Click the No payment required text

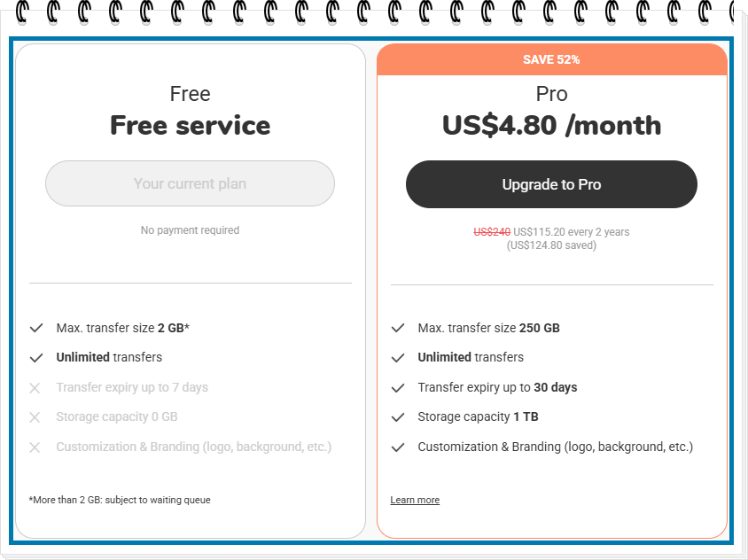pos(190,229)
